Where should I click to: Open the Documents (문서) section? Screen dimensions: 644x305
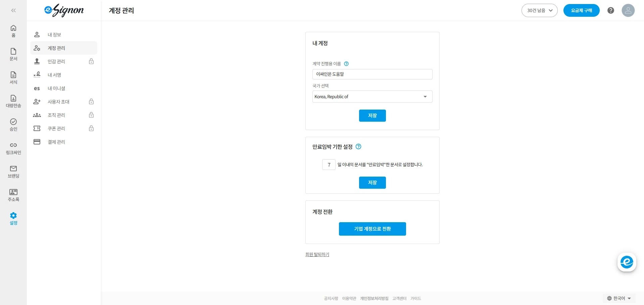point(13,54)
